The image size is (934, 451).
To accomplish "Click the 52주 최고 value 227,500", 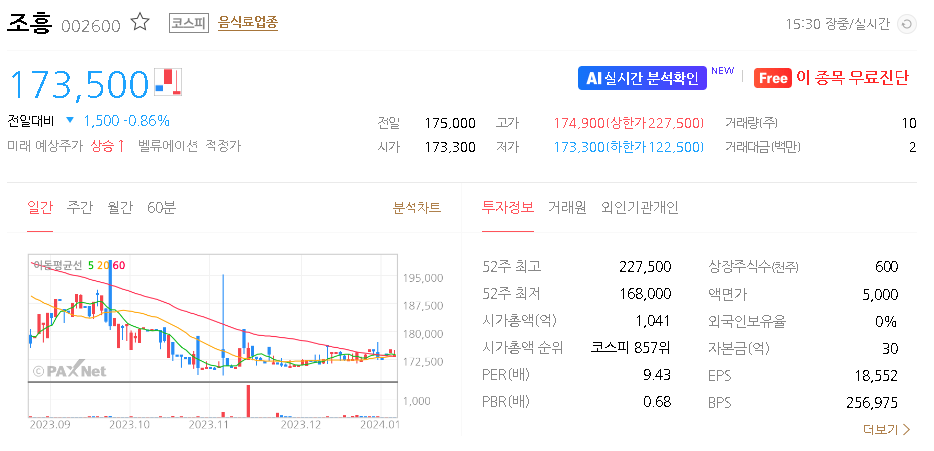I will (645, 266).
